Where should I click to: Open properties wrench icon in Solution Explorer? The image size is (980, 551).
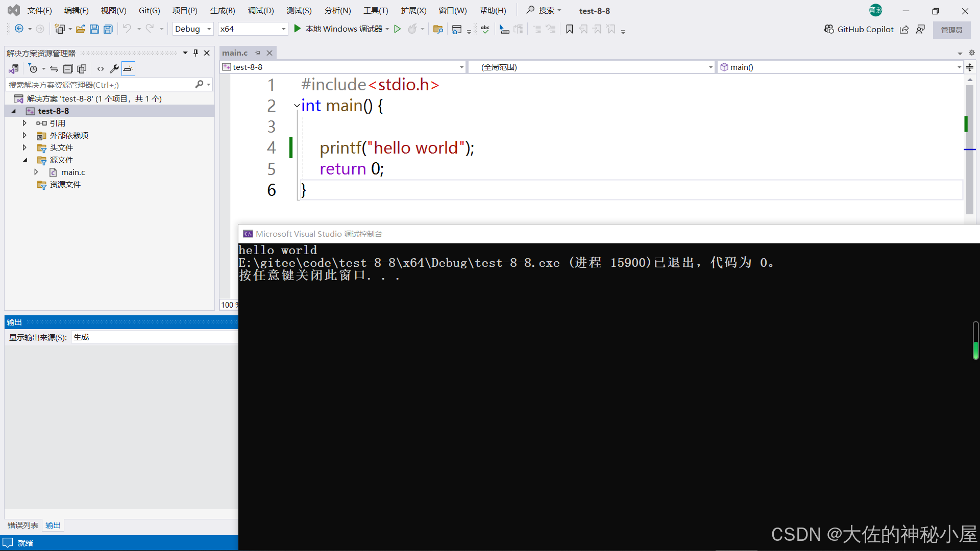point(114,69)
